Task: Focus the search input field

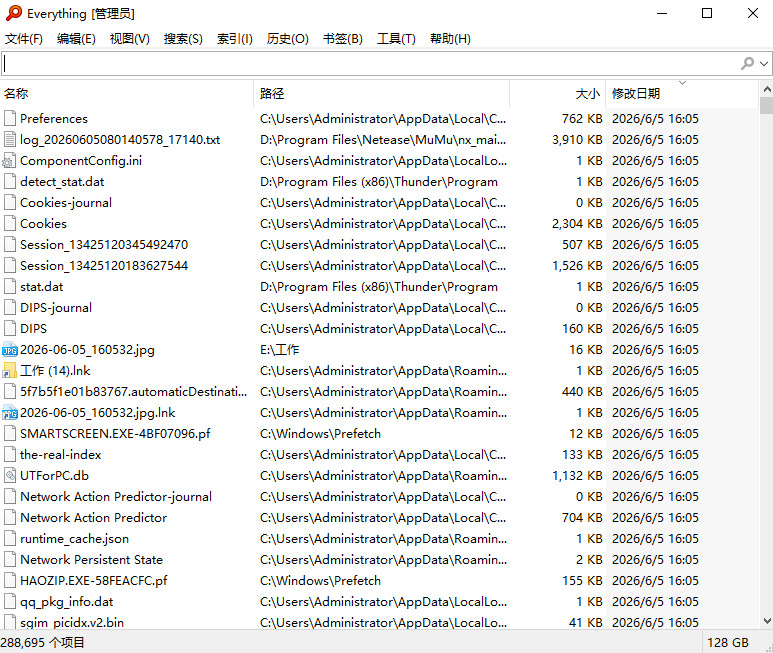Action: click(370, 64)
